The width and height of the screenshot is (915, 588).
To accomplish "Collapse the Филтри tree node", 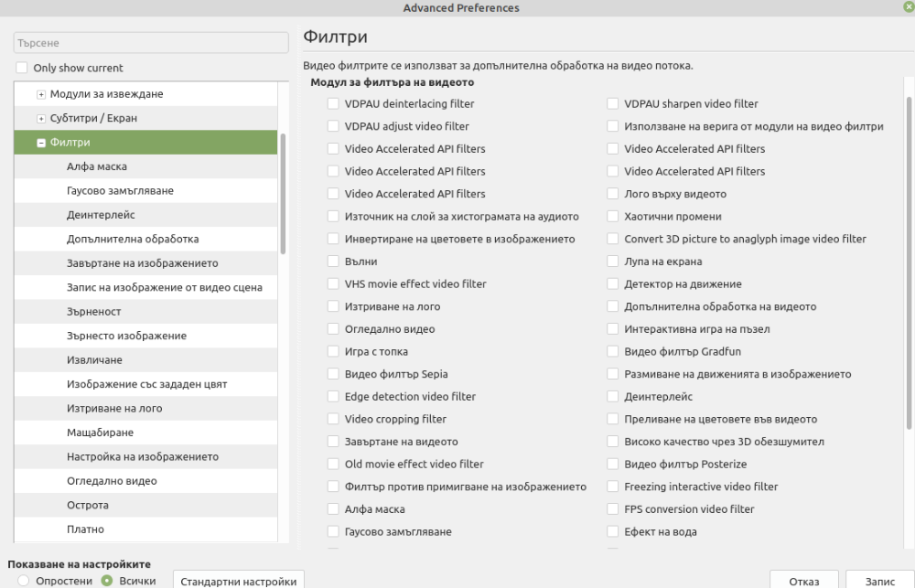I will tap(41, 143).
